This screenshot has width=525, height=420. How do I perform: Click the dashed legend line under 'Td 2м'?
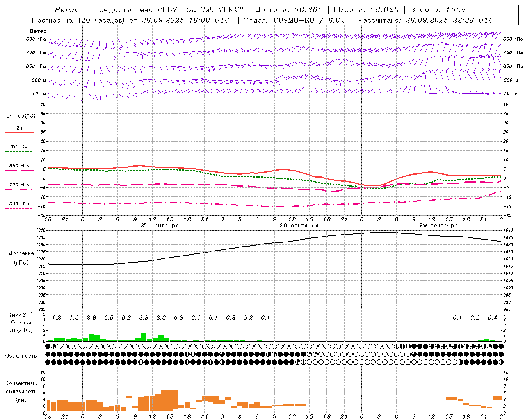point(18,152)
